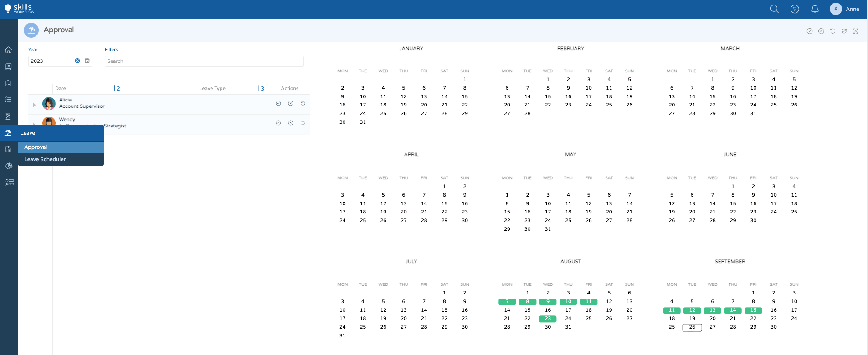Open global search magnifier in header
Image resolution: width=868 pixels, height=355 pixels.
pyautogui.click(x=774, y=9)
